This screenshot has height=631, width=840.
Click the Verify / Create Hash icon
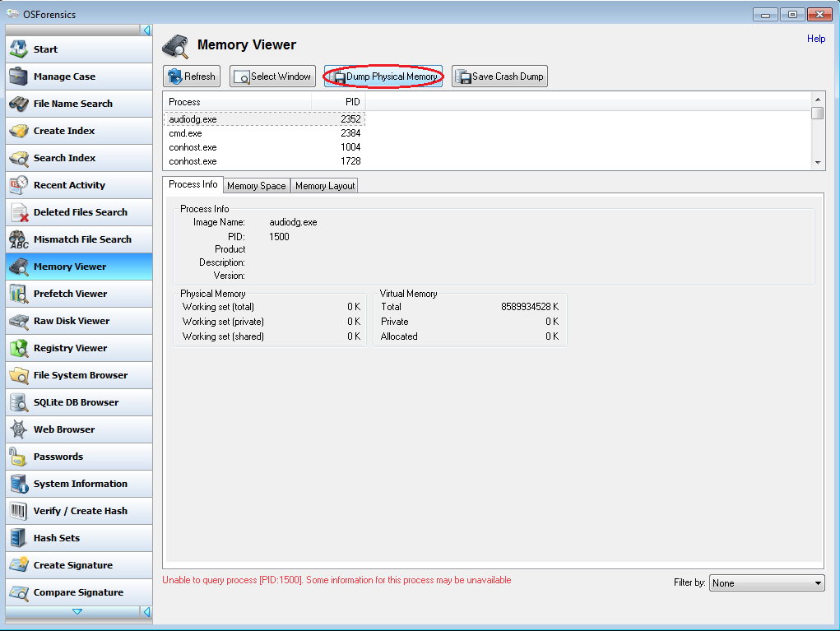(19, 511)
